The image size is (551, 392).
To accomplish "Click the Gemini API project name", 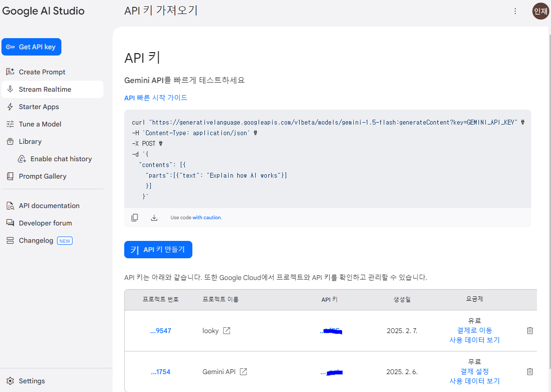I will (x=219, y=372).
